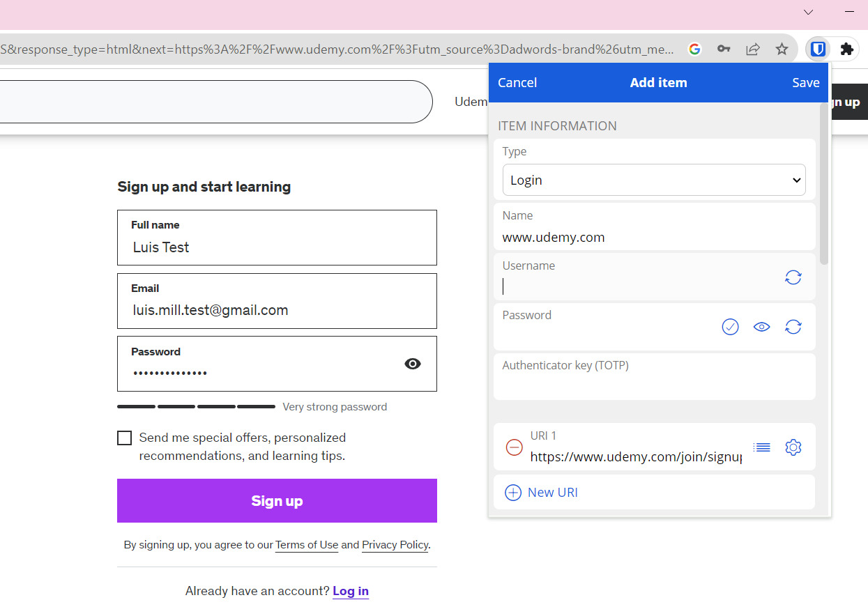
Task: Show the Udemy password with the eye icon
Action: 413,364
